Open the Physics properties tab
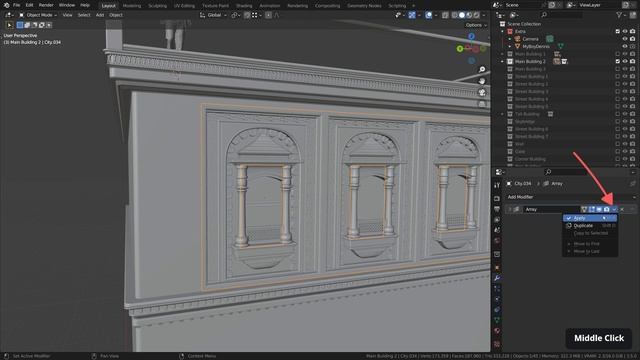 [497, 299]
